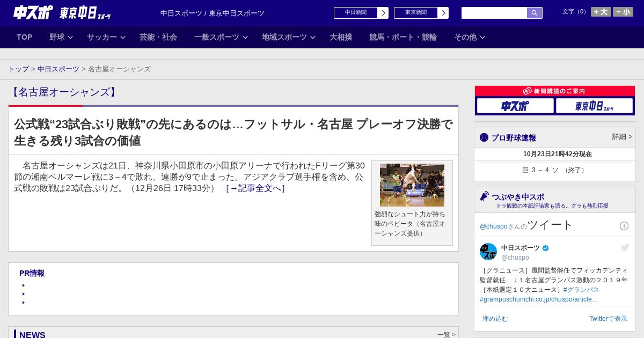Increase font size with 大 button
Screen dimensions: 644x338
tap(601, 12)
